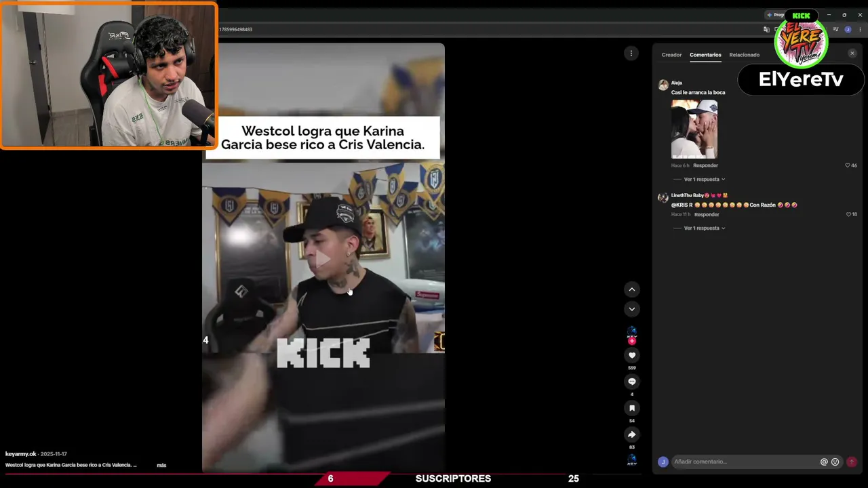Open the creator avatar above the like button
Viewport: 868px width, 488px height.
(x=632, y=333)
